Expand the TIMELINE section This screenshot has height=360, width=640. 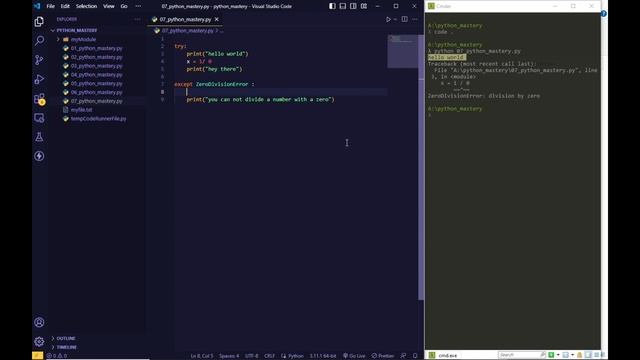tap(67, 347)
